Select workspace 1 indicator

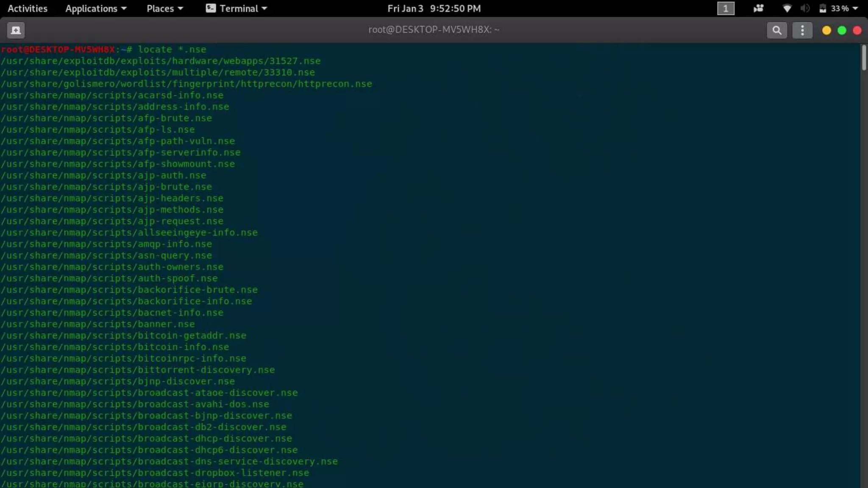coord(725,8)
